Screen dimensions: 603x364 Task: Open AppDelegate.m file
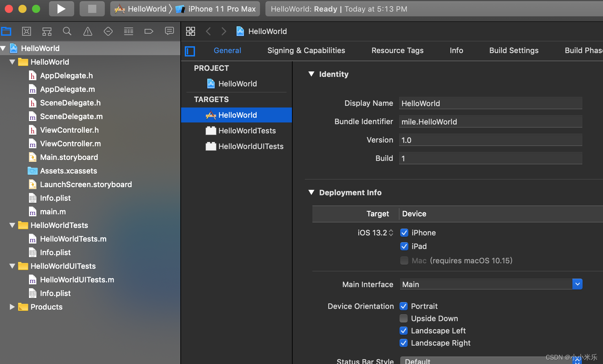click(x=67, y=89)
